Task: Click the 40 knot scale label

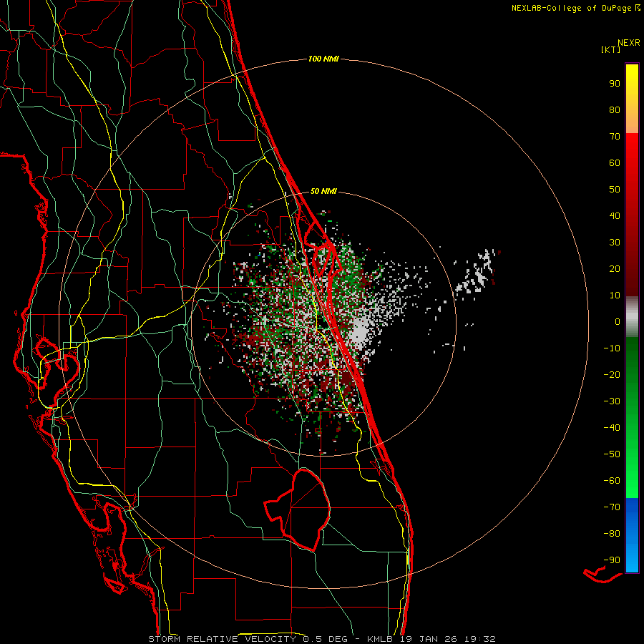Action: pos(615,216)
